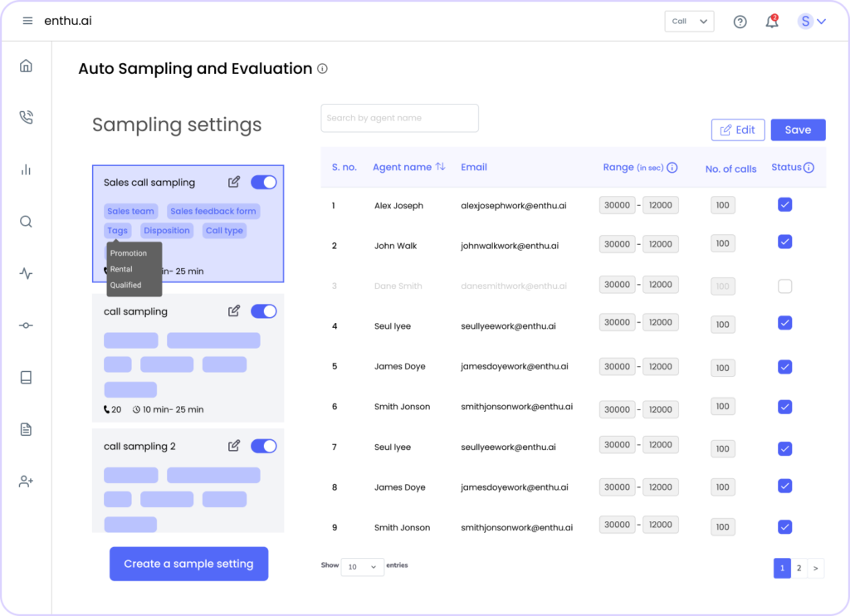Viewport: 850px width, 616px height.
Task: Click the info icon beside page title
Action: click(x=322, y=69)
